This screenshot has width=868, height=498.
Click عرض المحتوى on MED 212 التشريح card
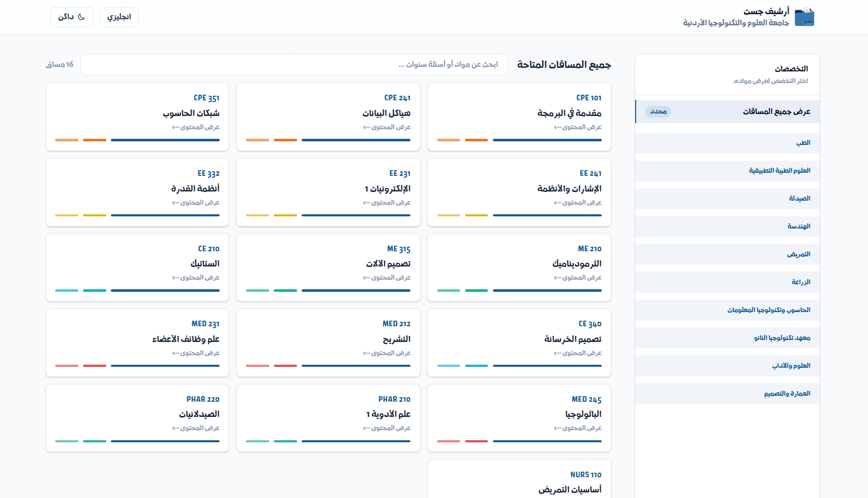click(x=387, y=353)
